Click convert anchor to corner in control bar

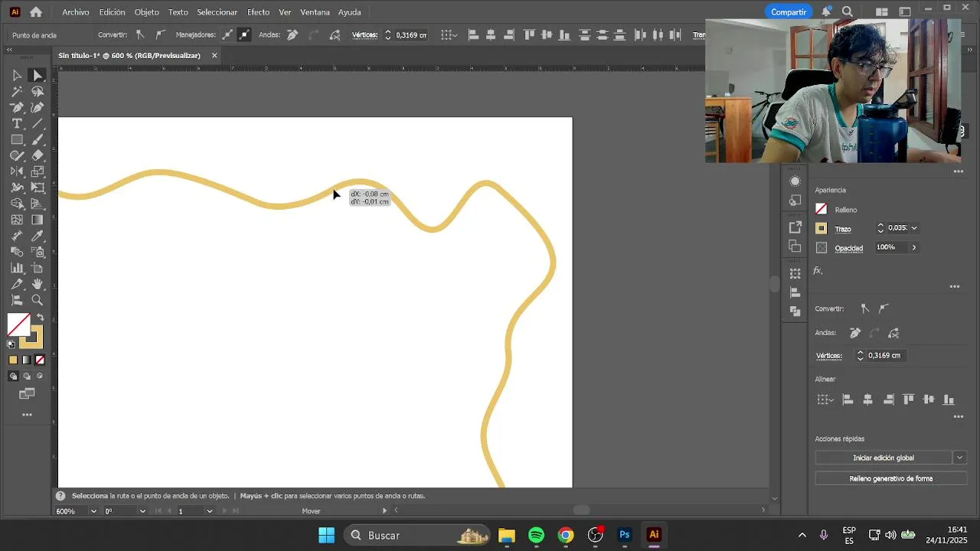139,35
